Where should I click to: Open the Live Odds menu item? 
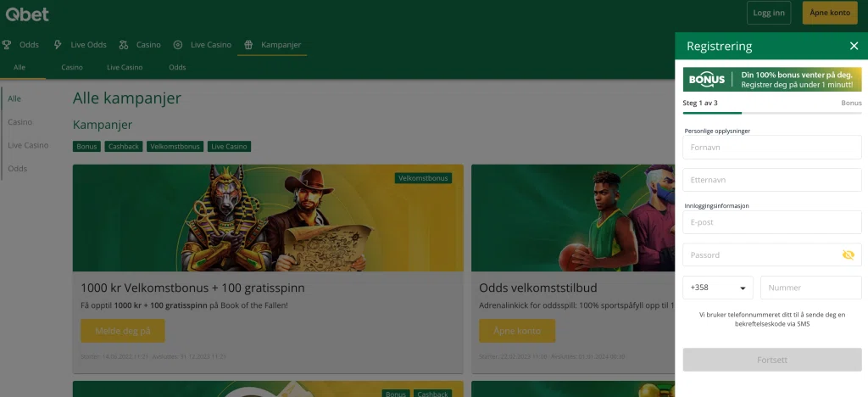click(x=88, y=45)
